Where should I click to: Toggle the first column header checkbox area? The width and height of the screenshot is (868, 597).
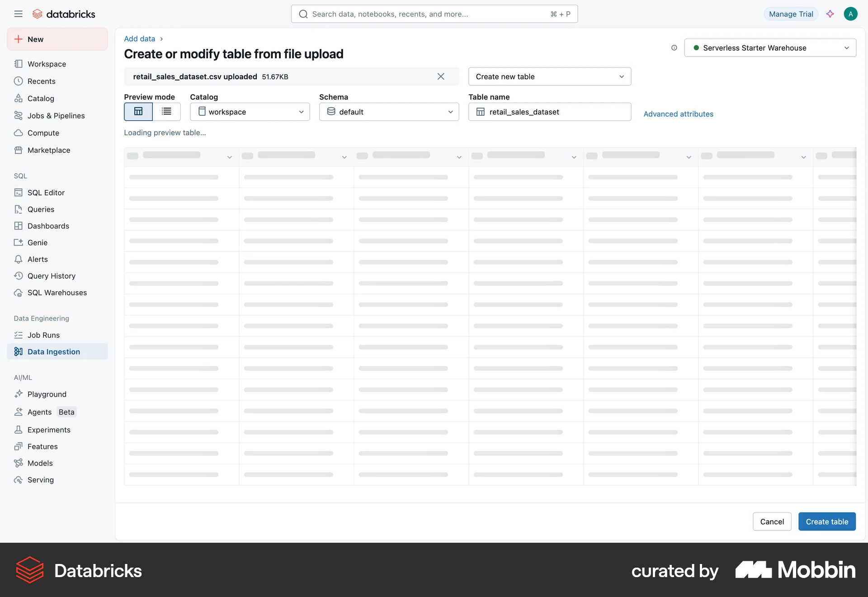pyautogui.click(x=133, y=155)
